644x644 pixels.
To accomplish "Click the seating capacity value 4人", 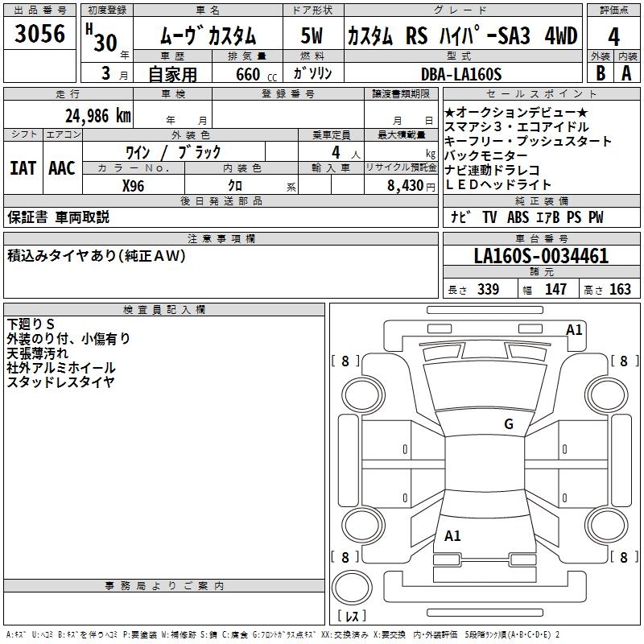I will pos(346,153).
